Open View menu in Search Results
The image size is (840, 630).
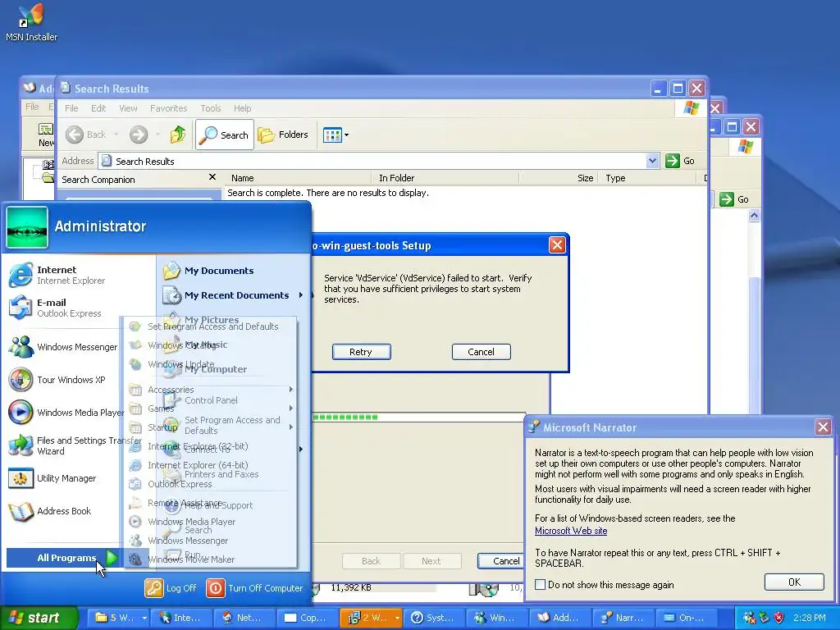[x=128, y=108]
